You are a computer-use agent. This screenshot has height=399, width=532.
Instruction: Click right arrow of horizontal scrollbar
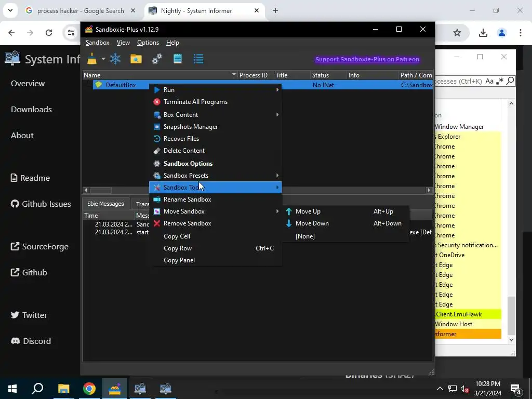pos(429,190)
